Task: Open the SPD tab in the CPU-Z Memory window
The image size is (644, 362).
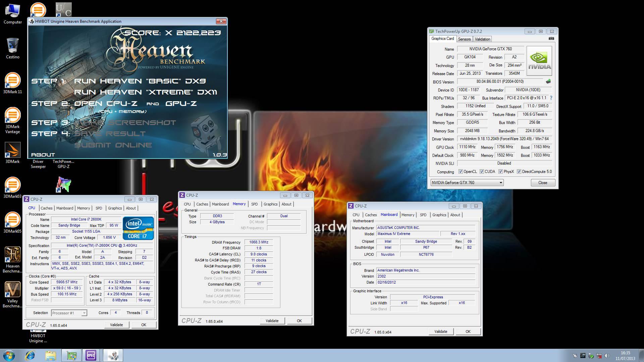Action: pyautogui.click(x=255, y=204)
